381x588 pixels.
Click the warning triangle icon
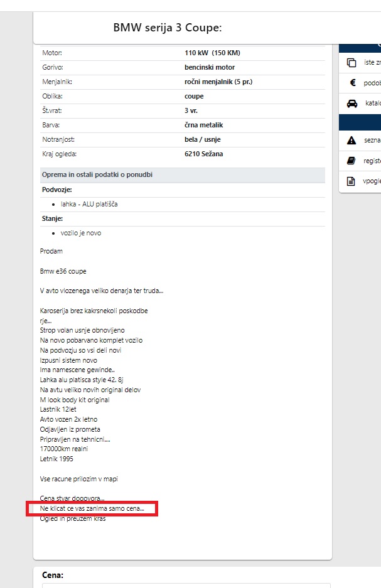point(351,140)
